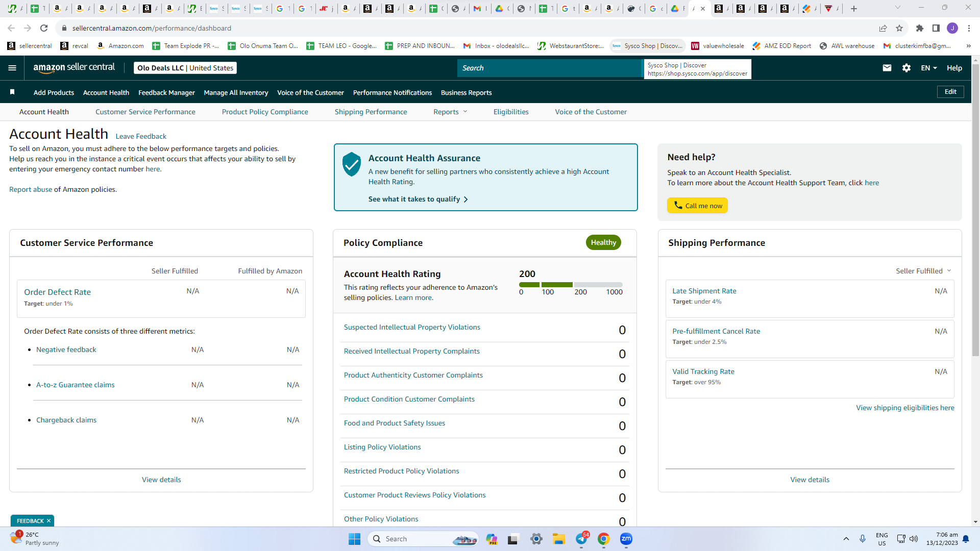Reload the page with the browser refresh button
Image resolution: width=980 pixels, height=551 pixels.
click(44, 28)
